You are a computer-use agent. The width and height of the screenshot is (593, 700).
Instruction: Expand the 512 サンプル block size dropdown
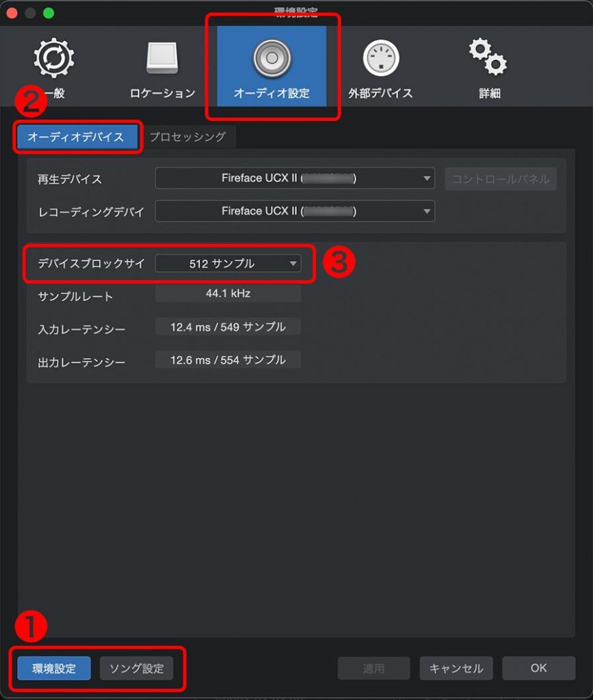coord(228,264)
